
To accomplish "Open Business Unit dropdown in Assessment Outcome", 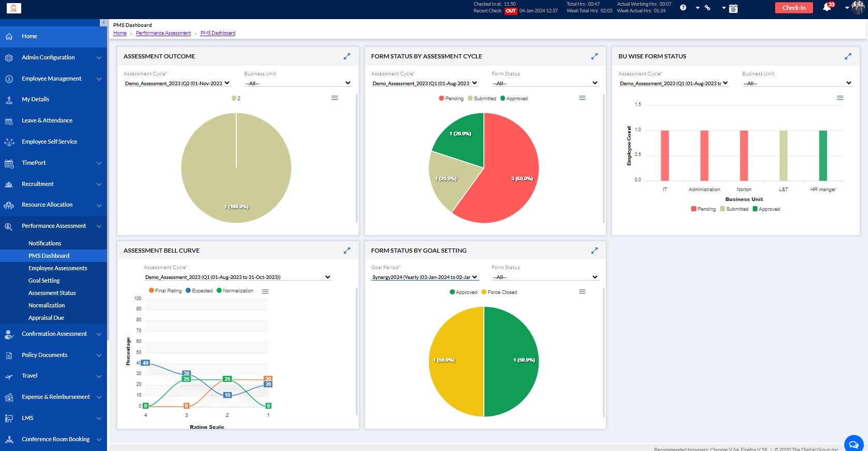I will (x=298, y=83).
